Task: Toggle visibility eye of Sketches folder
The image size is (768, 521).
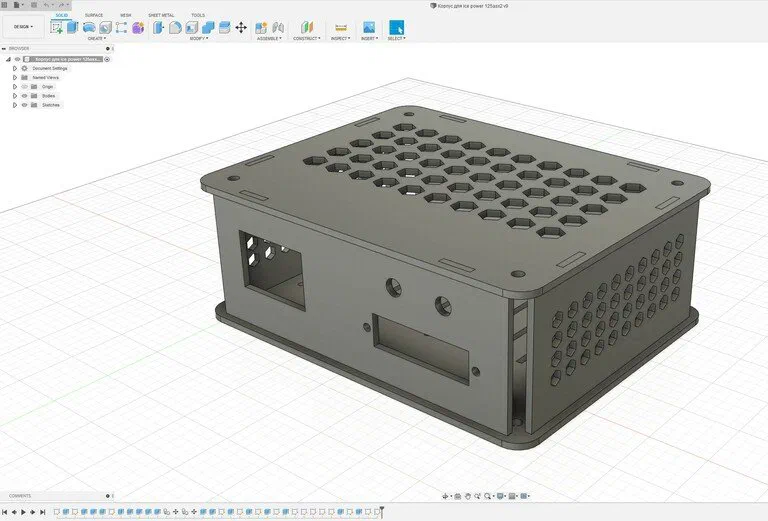Action: tap(24, 105)
